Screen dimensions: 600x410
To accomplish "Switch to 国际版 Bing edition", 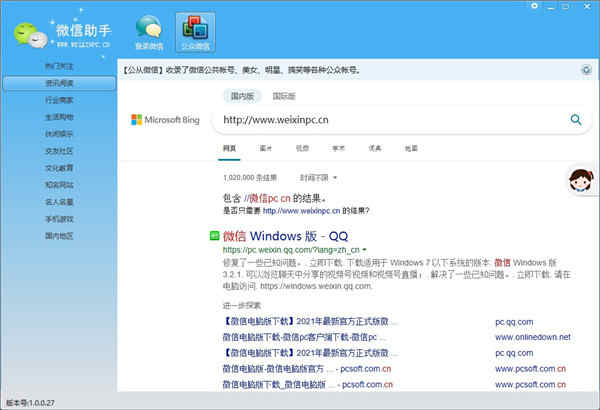I will tap(284, 96).
